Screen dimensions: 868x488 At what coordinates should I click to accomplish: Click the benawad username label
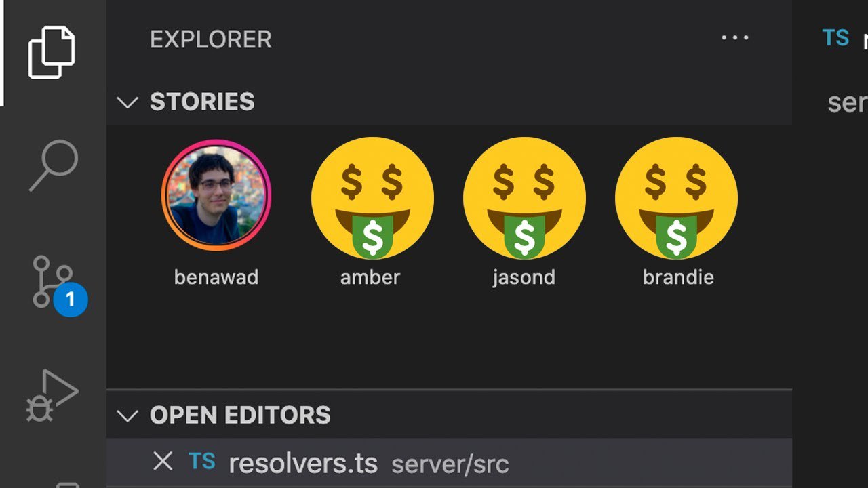[x=216, y=277]
